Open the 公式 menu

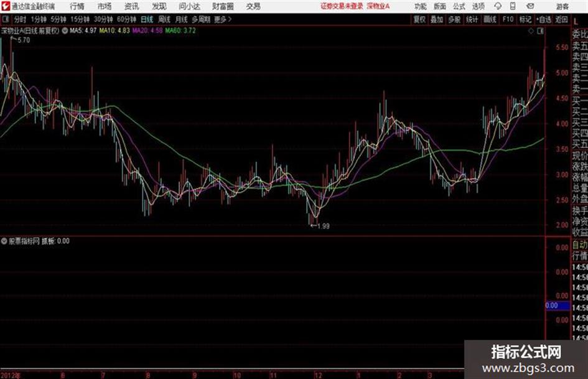tap(459, 6)
